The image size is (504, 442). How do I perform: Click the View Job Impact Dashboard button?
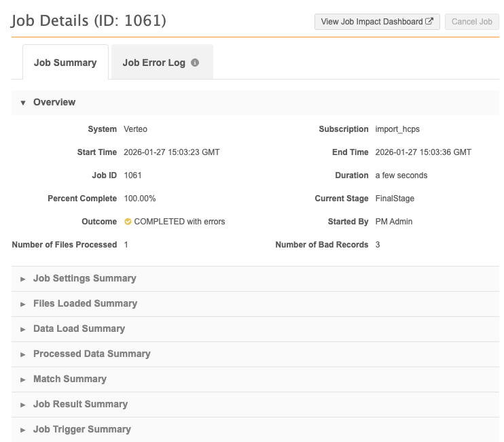click(x=376, y=22)
